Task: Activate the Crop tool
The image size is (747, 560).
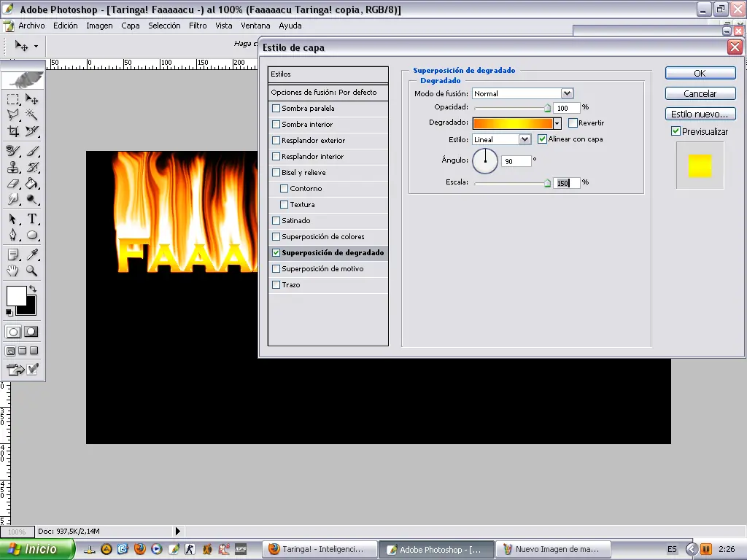Action: tap(13, 131)
